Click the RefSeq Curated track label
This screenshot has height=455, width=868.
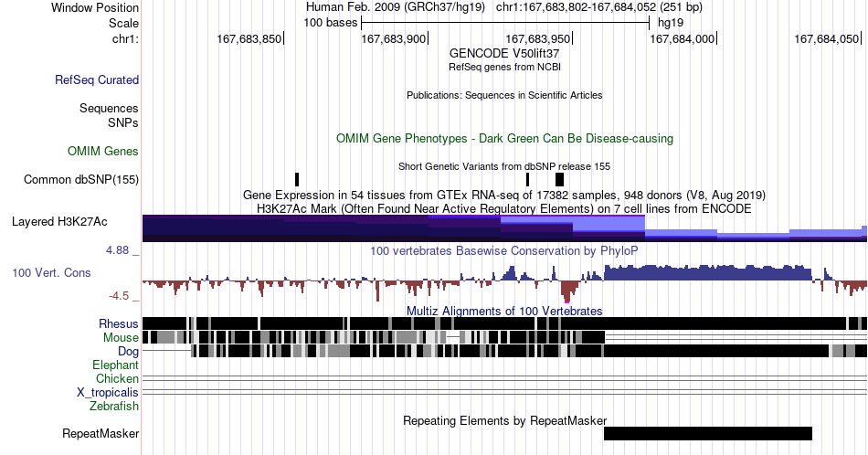point(97,79)
